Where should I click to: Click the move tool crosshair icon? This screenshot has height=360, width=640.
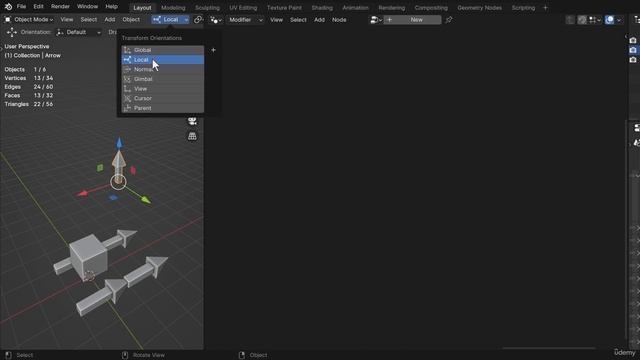11,32
